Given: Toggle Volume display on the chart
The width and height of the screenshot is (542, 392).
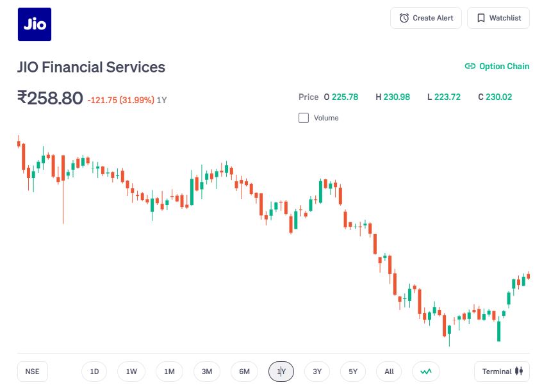Looking at the screenshot, I should pos(303,118).
